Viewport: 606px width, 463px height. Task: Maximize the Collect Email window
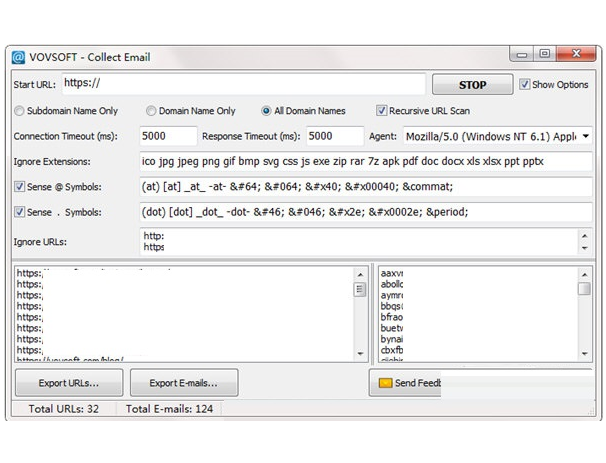[545, 54]
